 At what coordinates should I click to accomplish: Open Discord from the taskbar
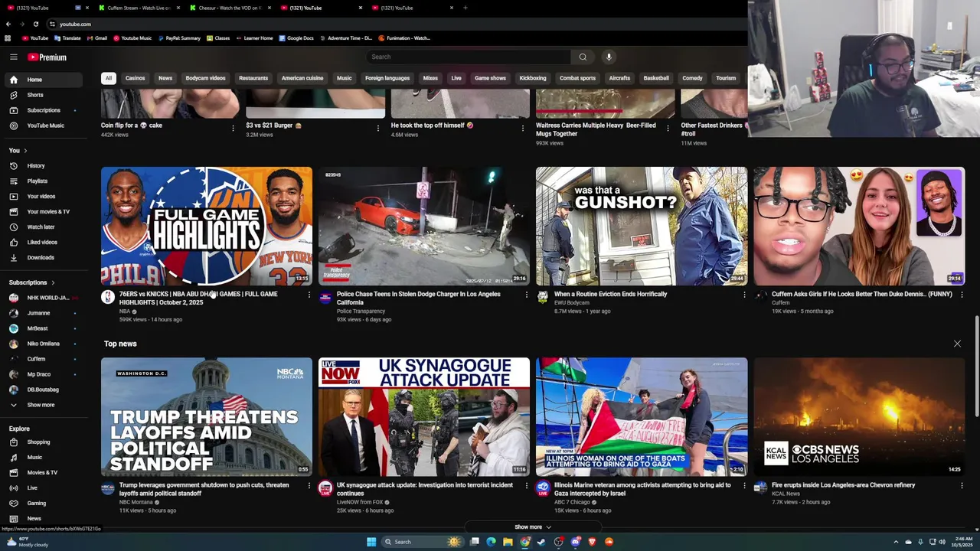coord(576,542)
